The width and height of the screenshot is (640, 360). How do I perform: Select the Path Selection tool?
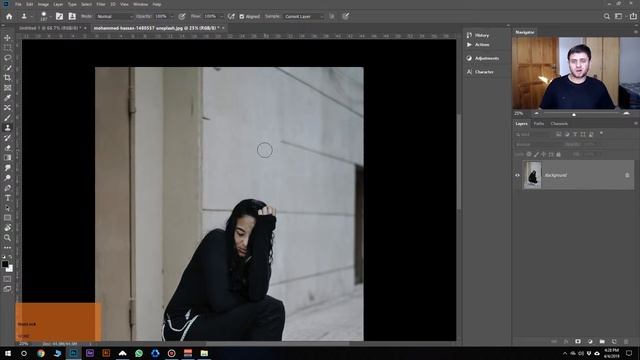click(7, 208)
